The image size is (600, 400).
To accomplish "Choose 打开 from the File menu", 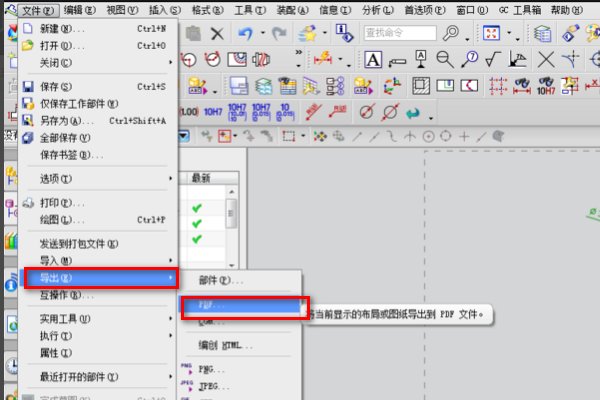I will coord(96,46).
